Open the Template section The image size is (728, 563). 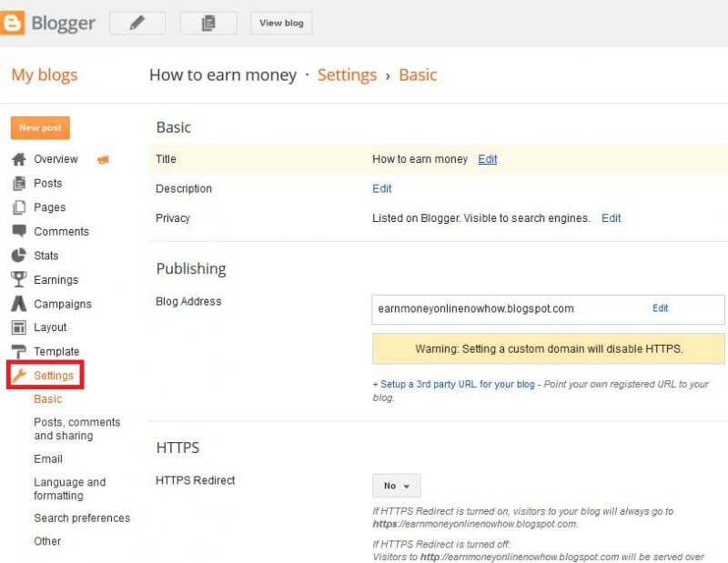point(56,351)
